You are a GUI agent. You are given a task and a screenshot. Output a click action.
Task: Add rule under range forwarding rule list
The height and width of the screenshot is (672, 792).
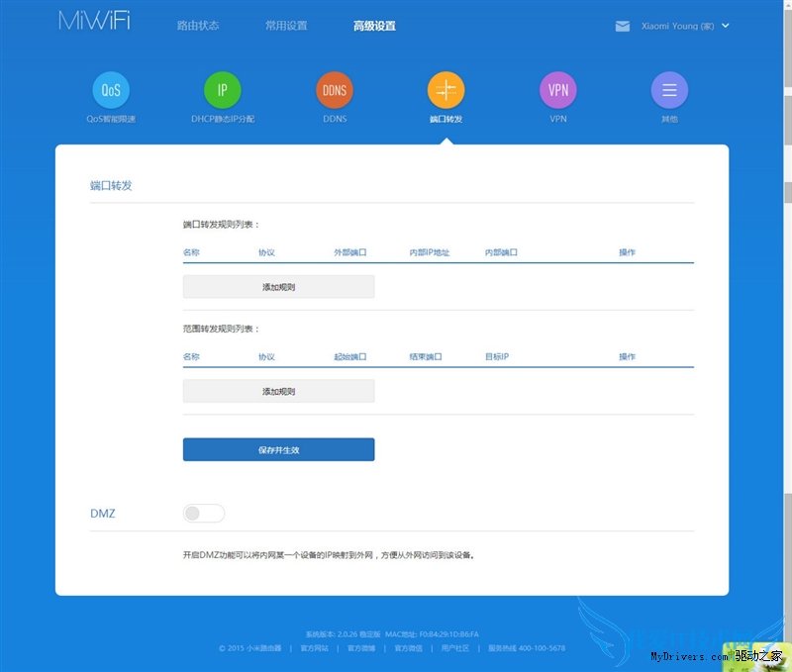click(279, 391)
